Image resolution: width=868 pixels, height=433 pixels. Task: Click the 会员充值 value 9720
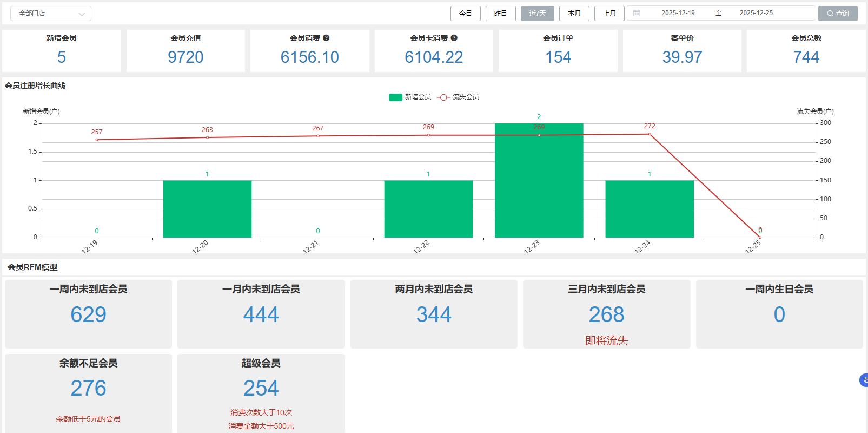(x=185, y=57)
